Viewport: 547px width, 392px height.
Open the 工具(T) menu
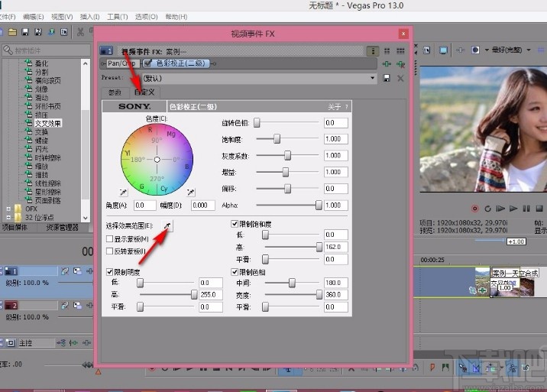(117, 16)
